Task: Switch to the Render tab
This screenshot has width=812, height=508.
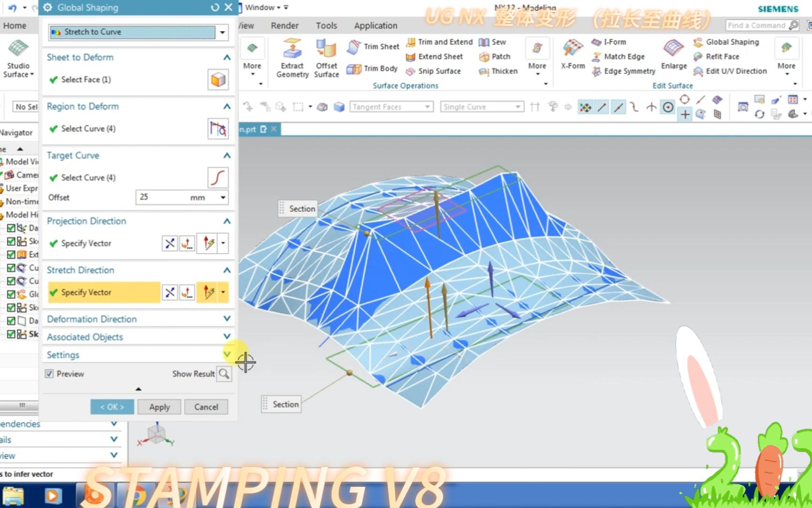Action: point(285,25)
